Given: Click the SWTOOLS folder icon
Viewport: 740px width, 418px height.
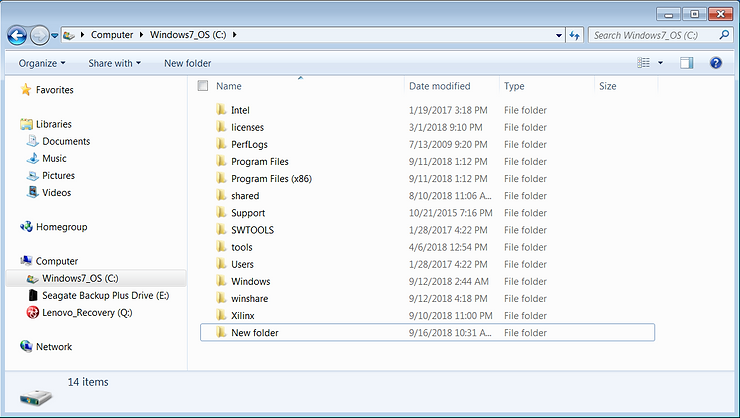Looking at the screenshot, I should click(221, 229).
